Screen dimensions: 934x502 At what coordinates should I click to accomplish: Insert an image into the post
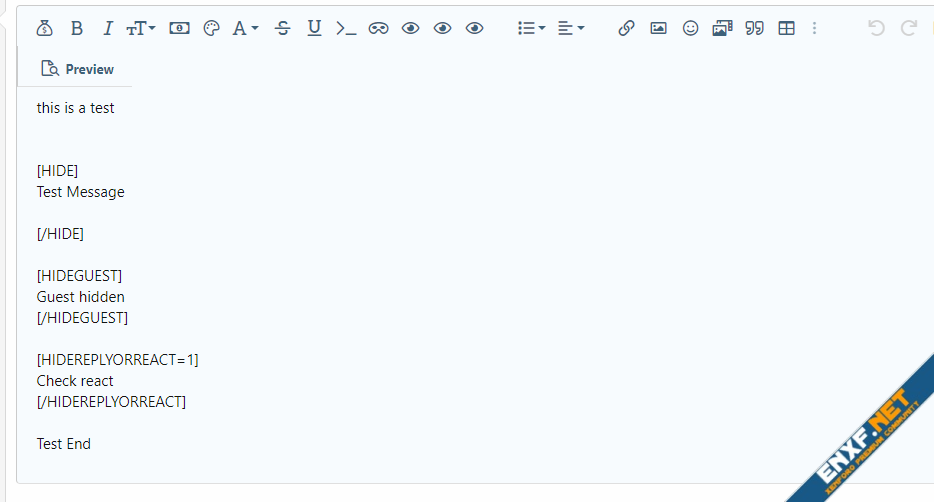(x=658, y=28)
